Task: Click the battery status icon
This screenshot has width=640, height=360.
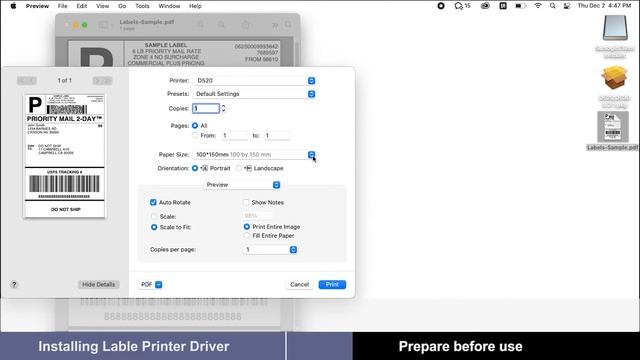Action: [520, 6]
